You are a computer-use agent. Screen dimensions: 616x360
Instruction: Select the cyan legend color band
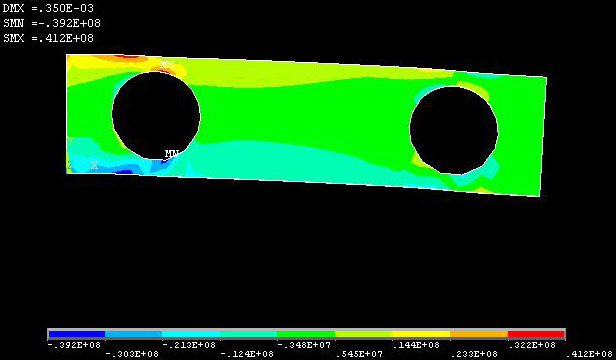pyautogui.click(x=191, y=334)
